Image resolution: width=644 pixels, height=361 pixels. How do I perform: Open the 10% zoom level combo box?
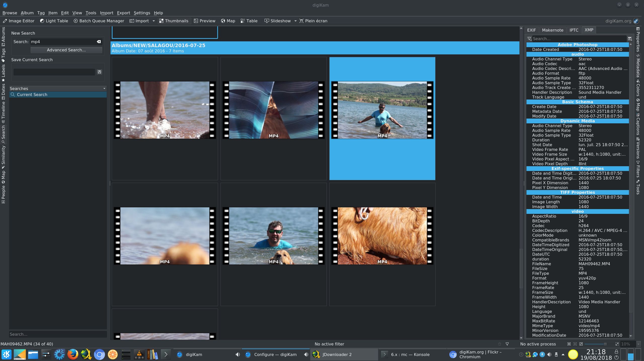tap(630, 344)
